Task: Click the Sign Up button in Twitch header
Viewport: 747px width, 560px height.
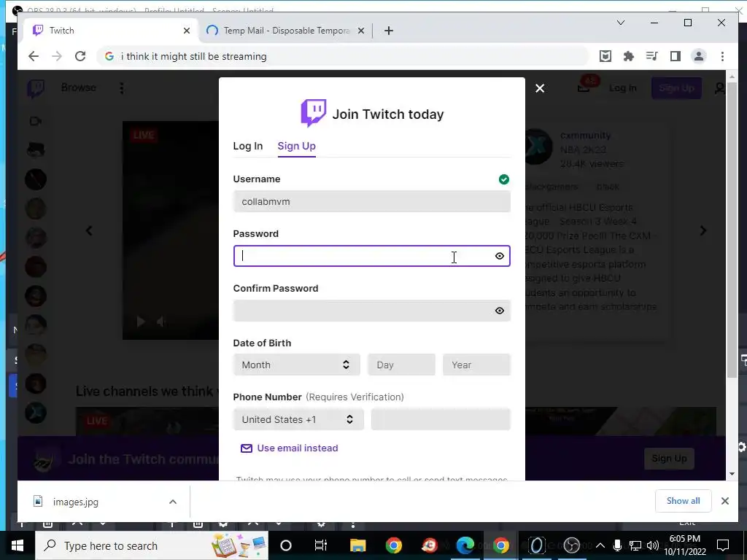Action: [676, 88]
